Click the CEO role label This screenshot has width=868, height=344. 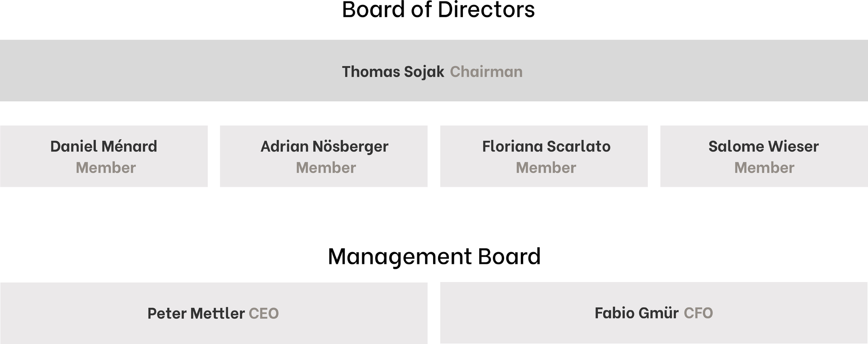click(264, 313)
